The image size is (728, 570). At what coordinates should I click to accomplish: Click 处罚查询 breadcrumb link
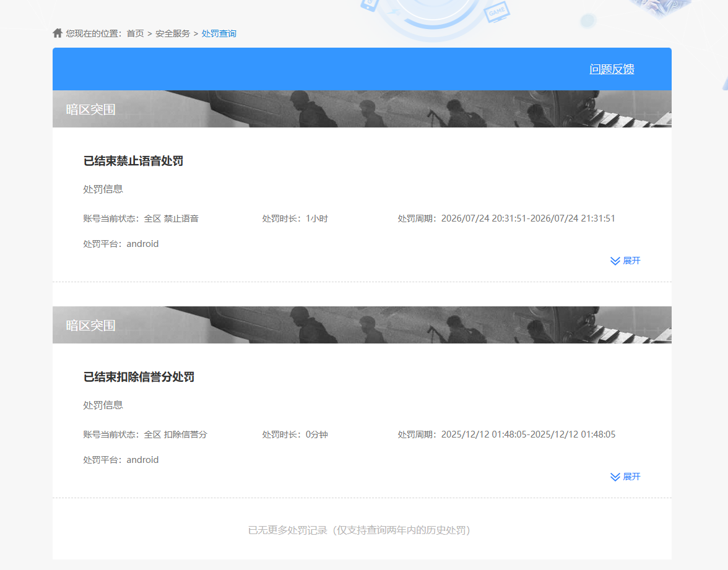point(219,33)
